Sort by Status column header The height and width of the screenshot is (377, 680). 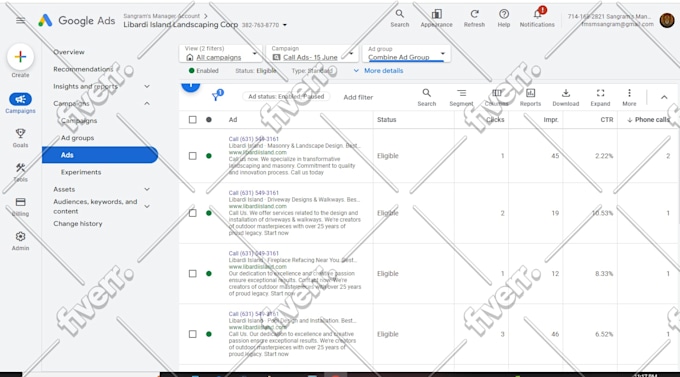click(386, 120)
